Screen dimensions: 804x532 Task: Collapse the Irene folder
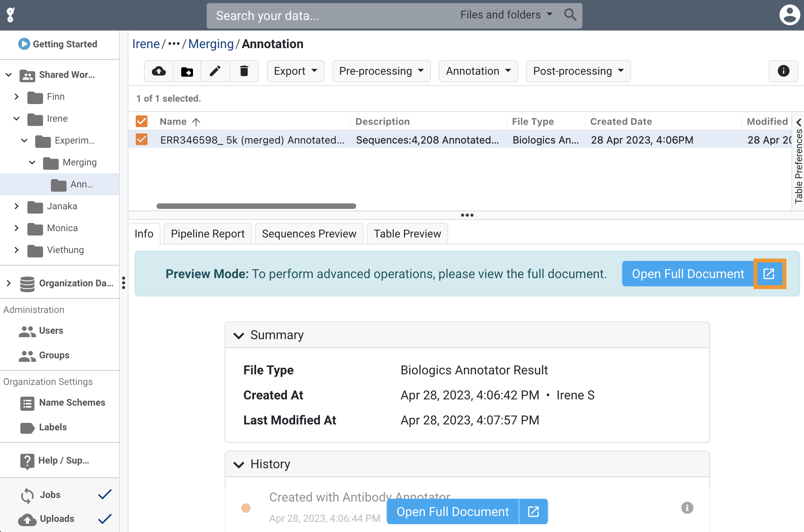coord(16,119)
